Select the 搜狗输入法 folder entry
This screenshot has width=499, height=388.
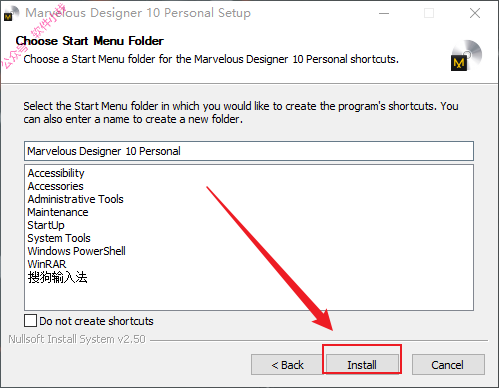point(57,277)
